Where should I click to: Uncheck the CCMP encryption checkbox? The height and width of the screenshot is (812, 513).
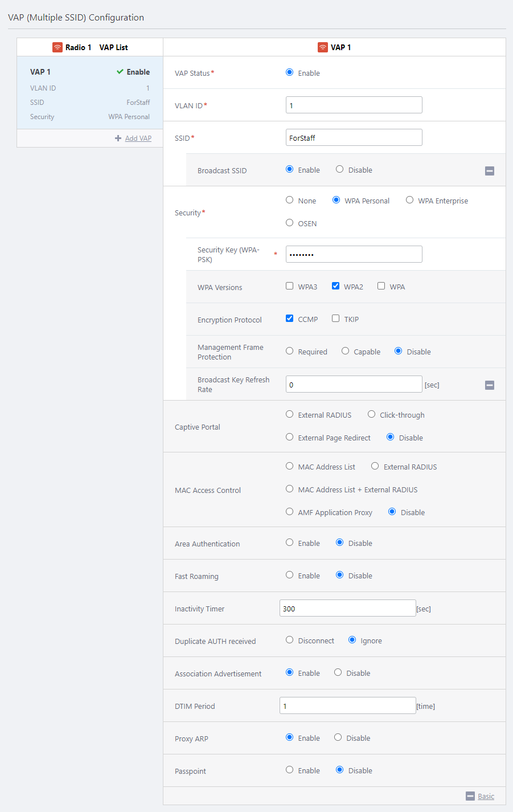coord(290,319)
